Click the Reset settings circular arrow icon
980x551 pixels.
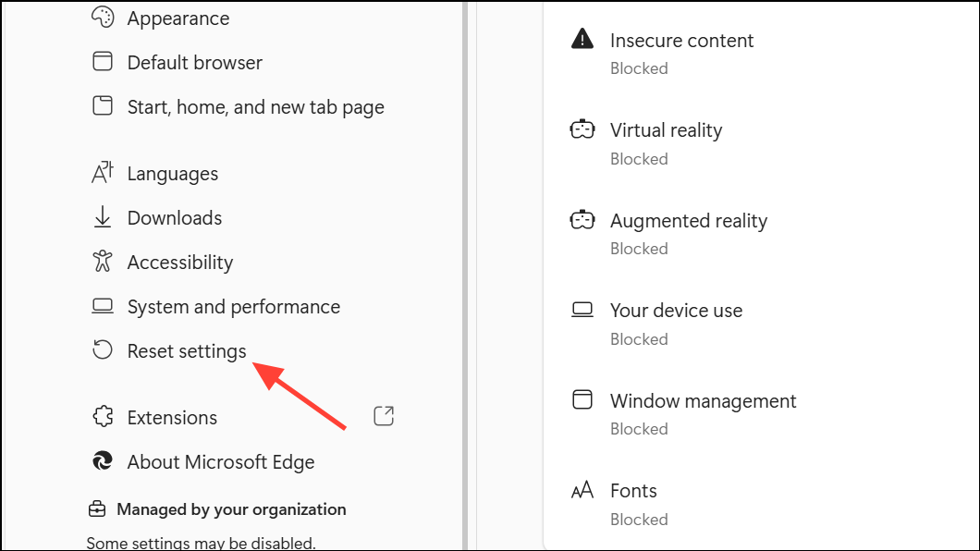(102, 350)
